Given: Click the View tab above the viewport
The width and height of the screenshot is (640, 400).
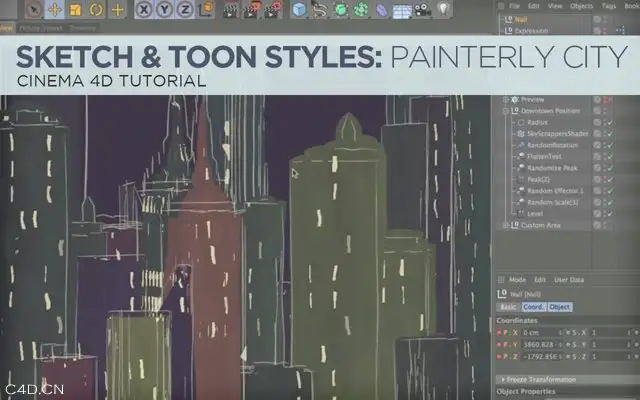Looking at the screenshot, I should point(6,28).
